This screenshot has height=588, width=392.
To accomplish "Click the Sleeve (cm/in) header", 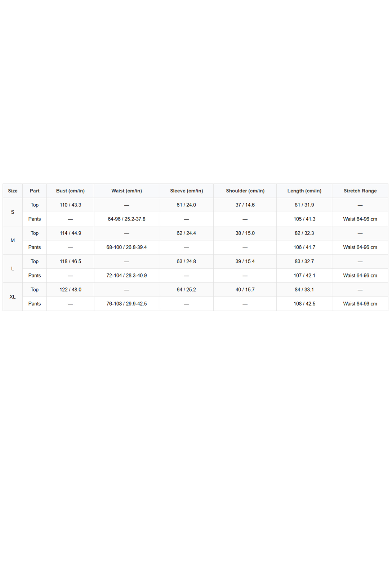I will (x=186, y=191).
